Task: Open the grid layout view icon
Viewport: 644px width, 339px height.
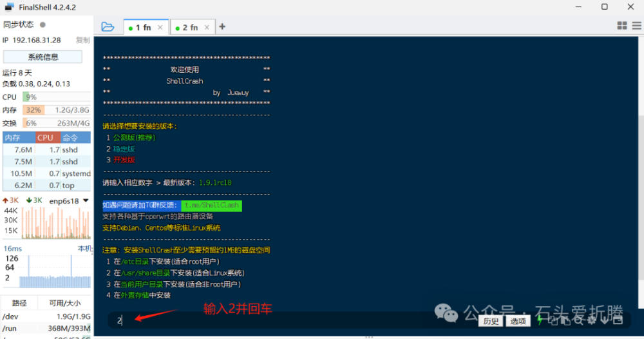Action: [622, 26]
